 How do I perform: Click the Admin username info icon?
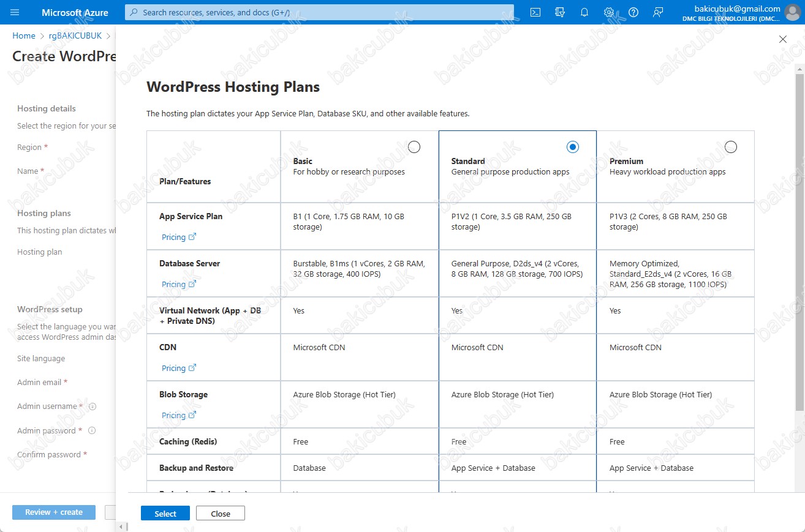[x=93, y=406]
